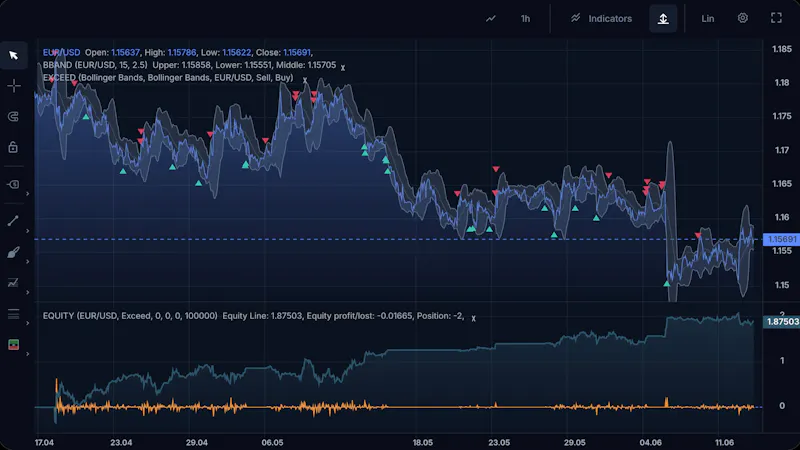The height and width of the screenshot is (450, 800).
Task: Click the EQUITY (EUR/USD, Exceed) legend text
Action: coord(130,316)
